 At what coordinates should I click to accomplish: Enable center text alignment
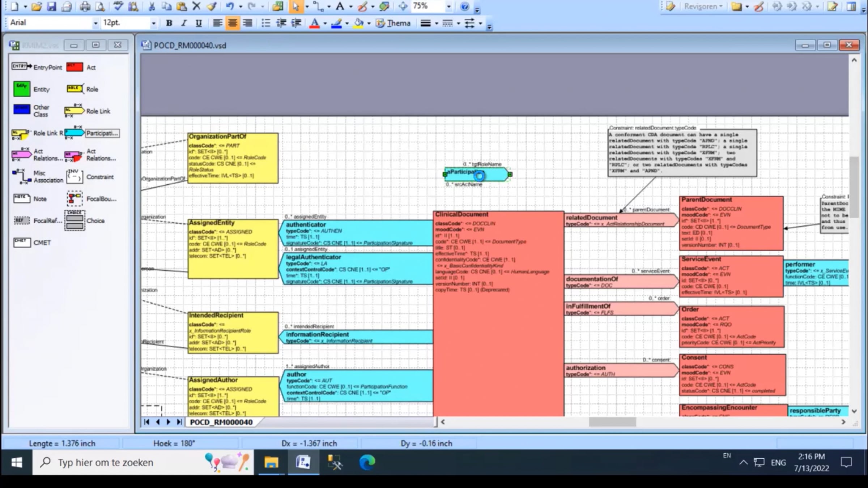pyautogui.click(x=233, y=23)
